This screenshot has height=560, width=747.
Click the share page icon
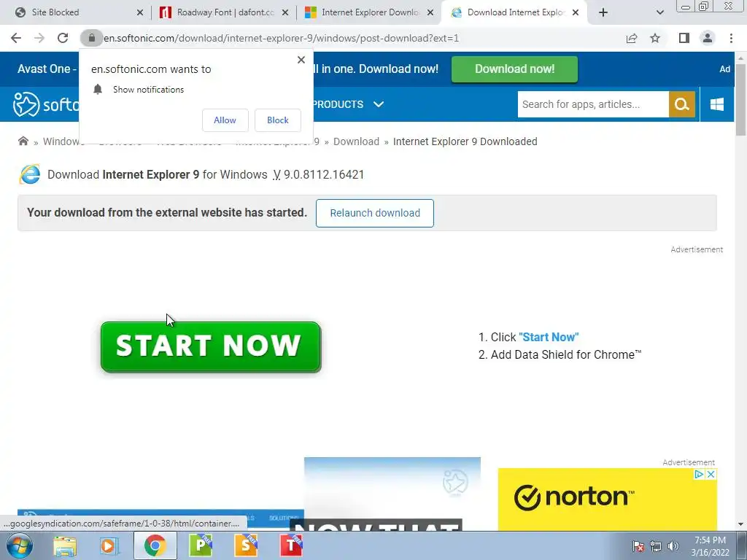point(632,38)
